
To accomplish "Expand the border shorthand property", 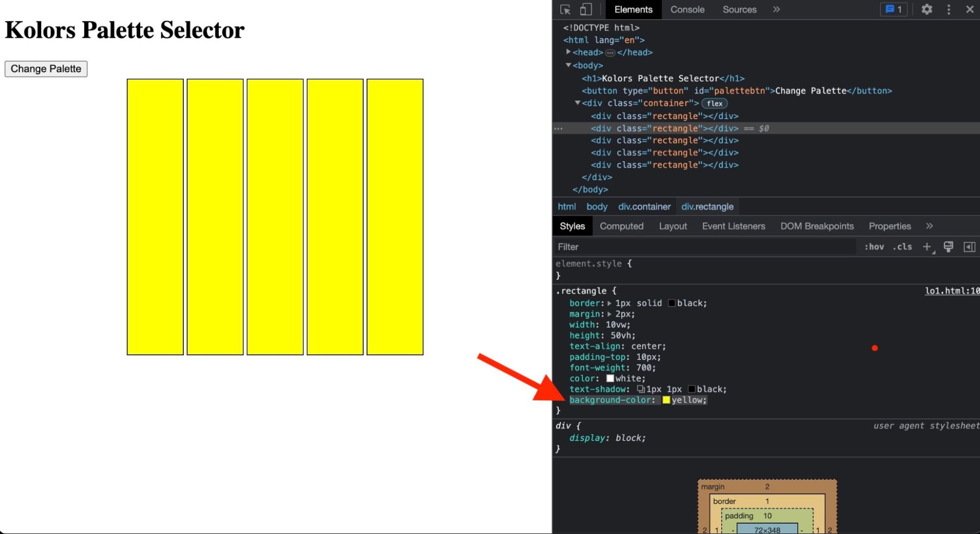I will coord(609,303).
